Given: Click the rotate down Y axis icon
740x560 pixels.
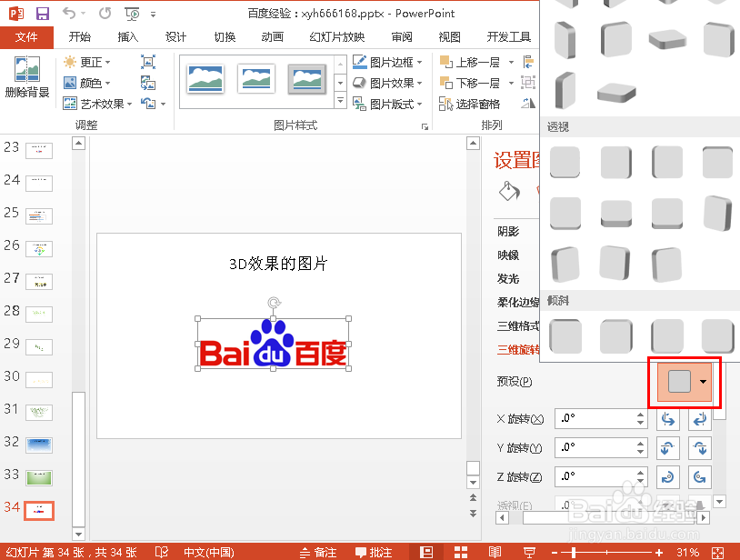Looking at the screenshot, I should (x=699, y=447).
